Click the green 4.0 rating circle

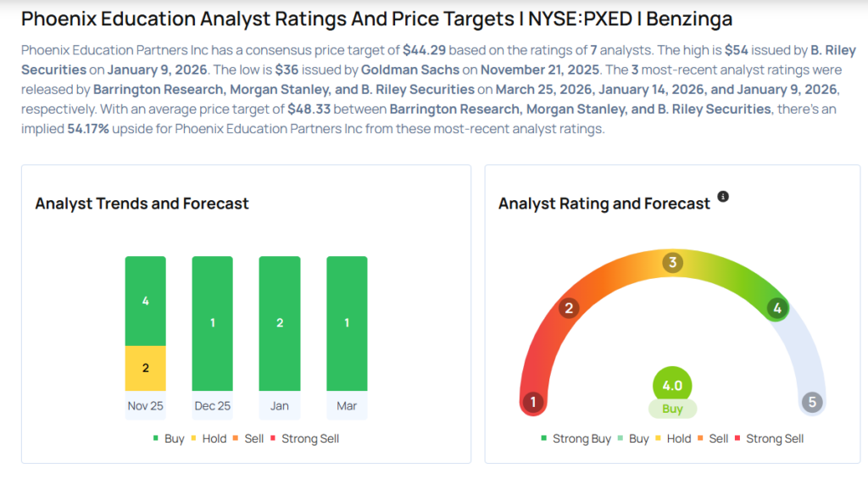point(672,385)
